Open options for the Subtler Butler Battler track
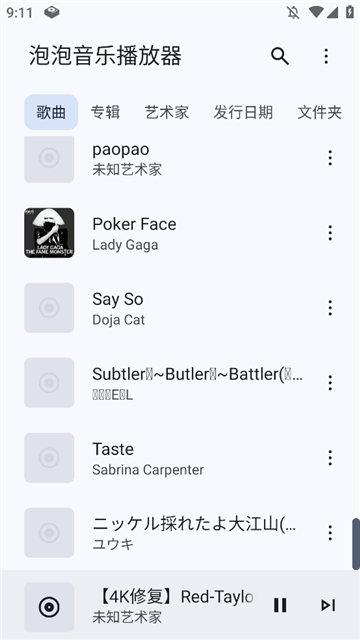The width and height of the screenshot is (360, 640). tap(330, 383)
